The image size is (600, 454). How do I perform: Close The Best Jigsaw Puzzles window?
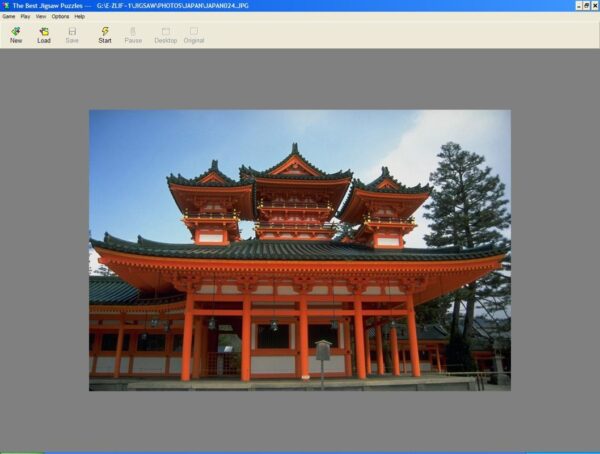coord(593,5)
